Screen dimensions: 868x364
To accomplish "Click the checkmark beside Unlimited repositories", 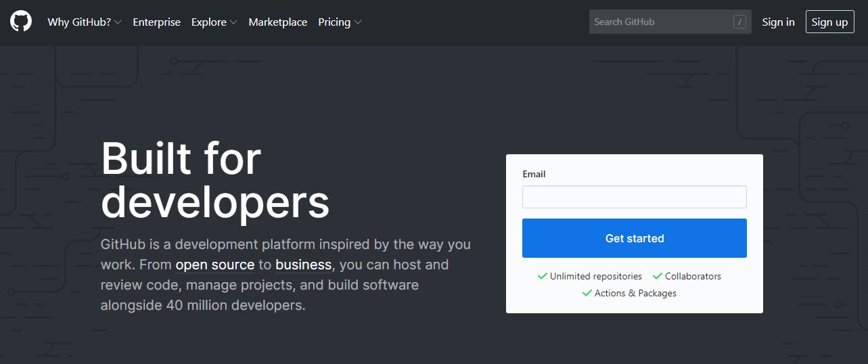I will 542,276.
